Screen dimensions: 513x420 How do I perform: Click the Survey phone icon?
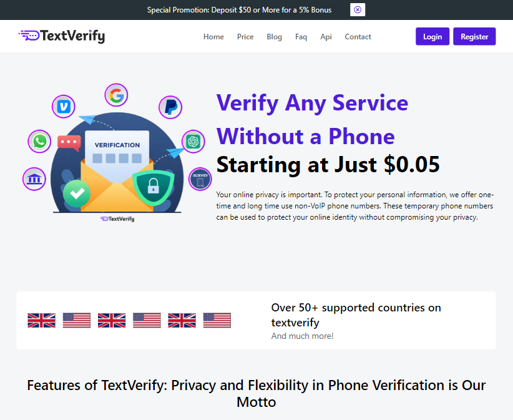tap(200, 179)
